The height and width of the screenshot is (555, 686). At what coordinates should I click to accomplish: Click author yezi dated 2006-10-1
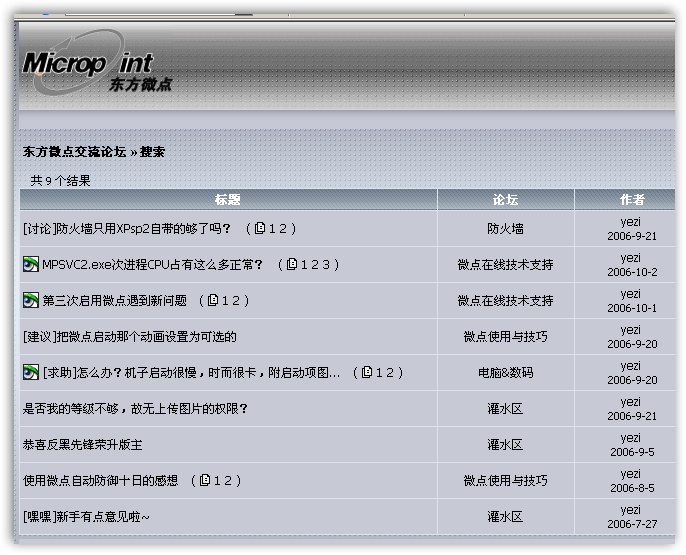click(630, 294)
